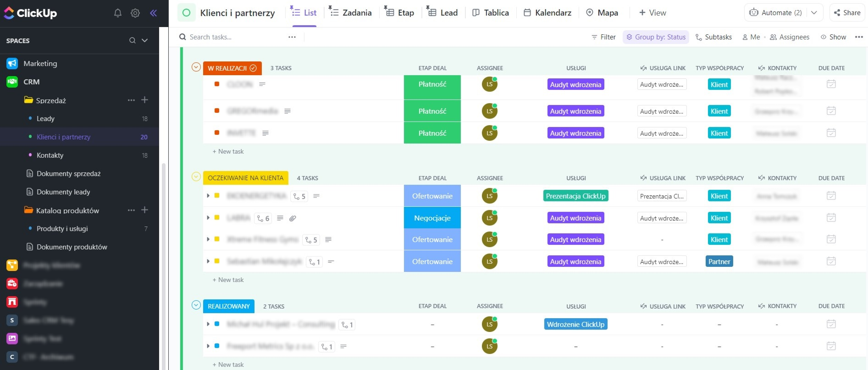The image size is (868, 370).
Task: Click status square of Prezentacja ClickUp task
Action: pos(217,196)
